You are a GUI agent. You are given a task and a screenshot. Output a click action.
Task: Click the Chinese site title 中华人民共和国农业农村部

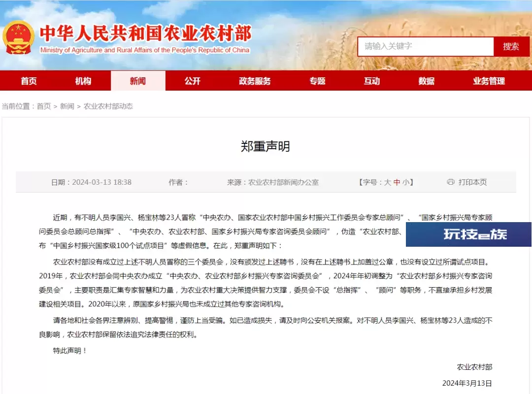click(146, 33)
